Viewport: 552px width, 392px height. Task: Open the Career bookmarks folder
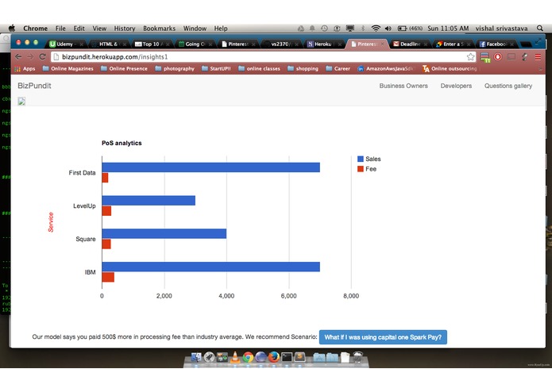click(338, 68)
